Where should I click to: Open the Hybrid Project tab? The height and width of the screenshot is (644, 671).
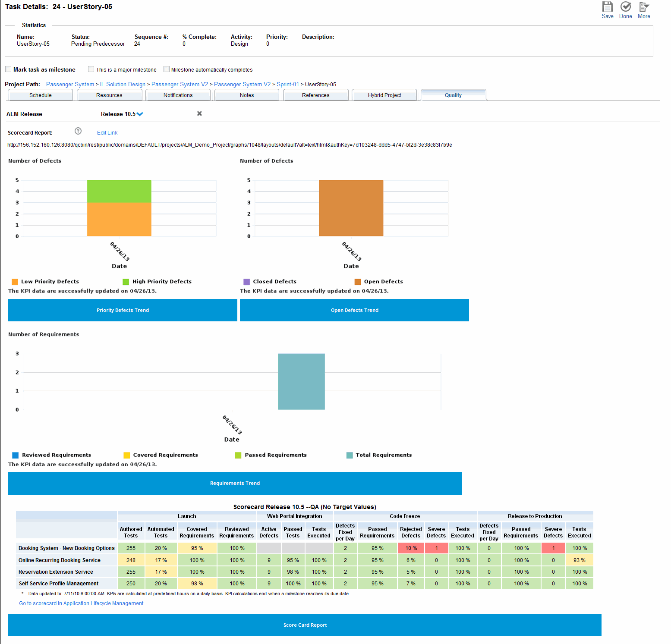[384, 95]
